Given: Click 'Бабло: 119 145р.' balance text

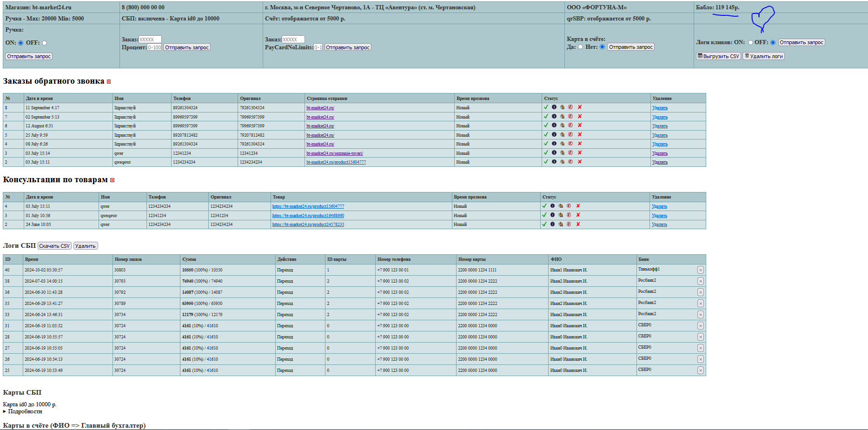Looking at the screenshot, I should [717, 7].
